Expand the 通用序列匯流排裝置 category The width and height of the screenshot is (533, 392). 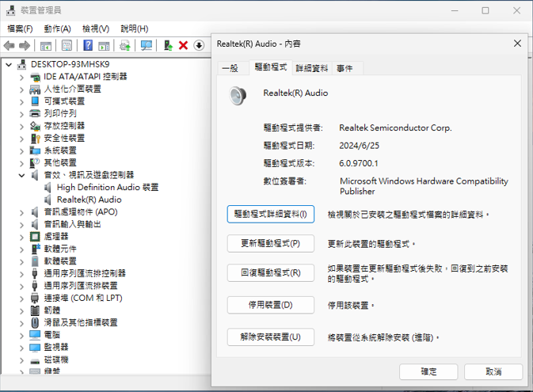pyautogui.click(x=21, y=286)
